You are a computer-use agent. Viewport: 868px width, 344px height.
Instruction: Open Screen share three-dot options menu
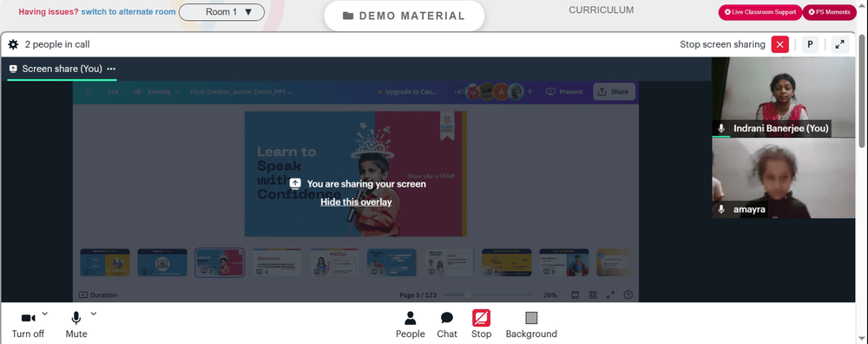[111, 69]
